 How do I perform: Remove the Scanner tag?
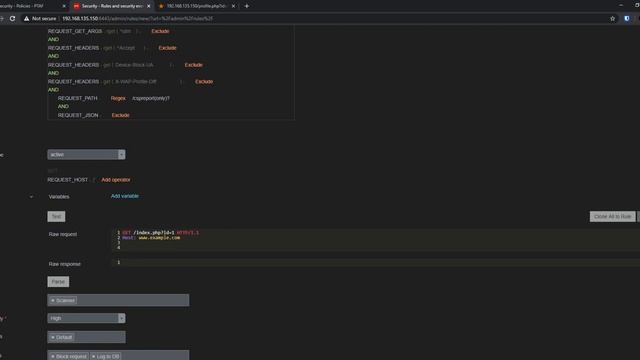(x=53, y=300)
